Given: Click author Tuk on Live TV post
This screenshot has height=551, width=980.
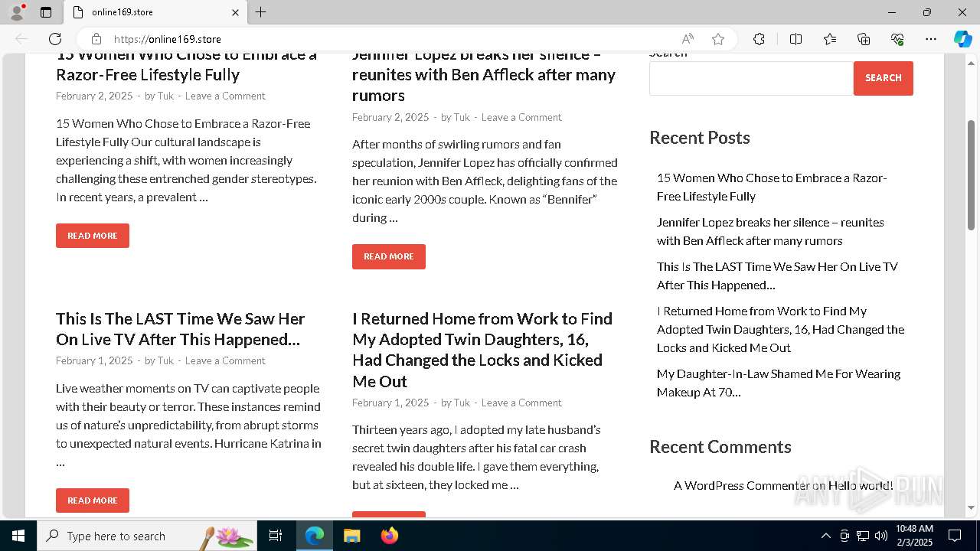Looking at the screenshot, I should pos(165,360).
